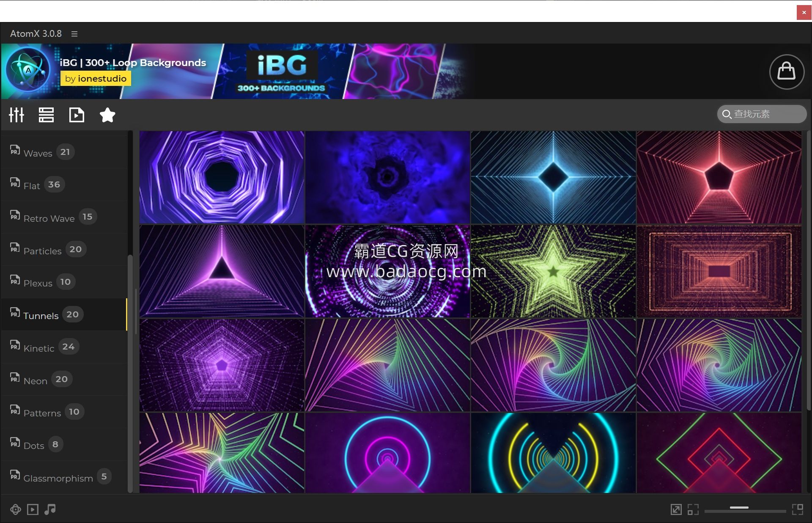Select the Patterns category
Image resolution: width=812 pixels, height=523 pixels.
click(x=64, y=412)
